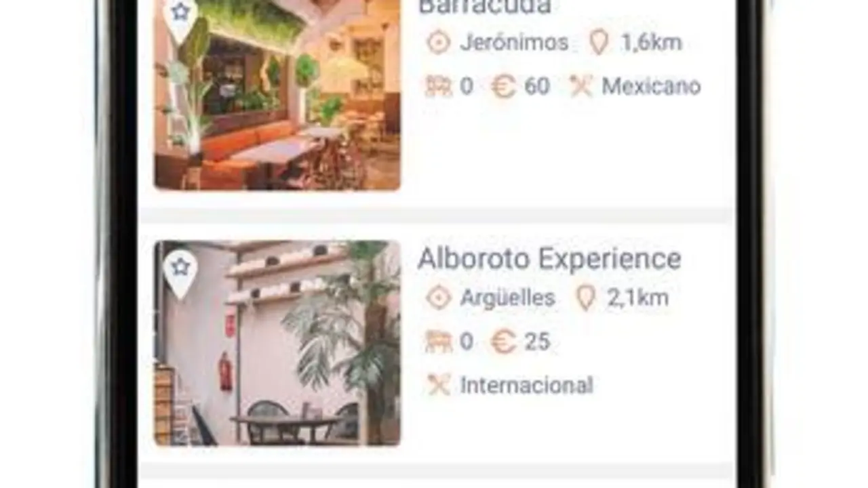Toggle favorite star on Barracuda photo
Screen dimensions: 868x488
click(180, 14)
